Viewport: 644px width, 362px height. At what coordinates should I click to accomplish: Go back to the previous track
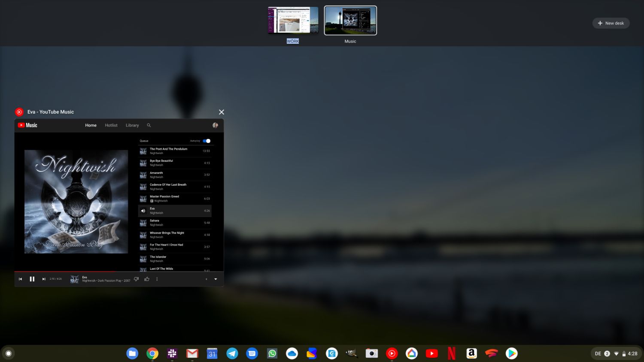point(20,279)
